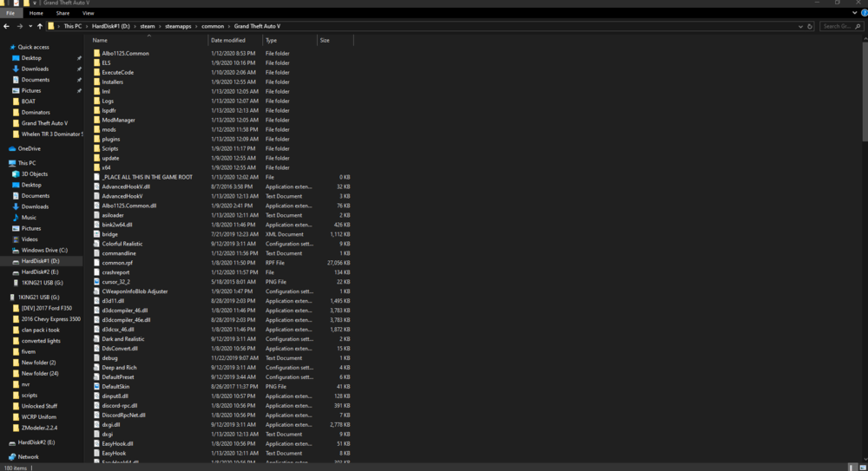The height and width of the screenshot is (471, 868).
Task: Select the update folder
Action: click(x=110, y=158)
